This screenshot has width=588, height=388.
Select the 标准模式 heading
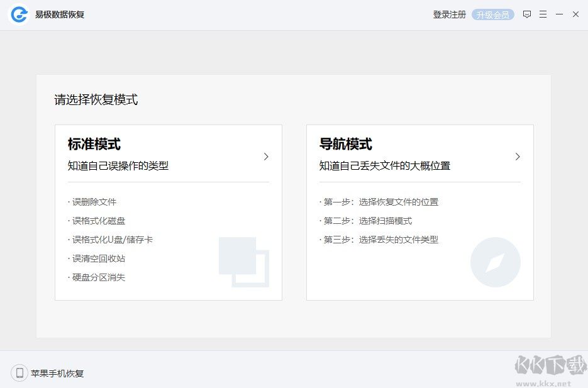[94, 144]
